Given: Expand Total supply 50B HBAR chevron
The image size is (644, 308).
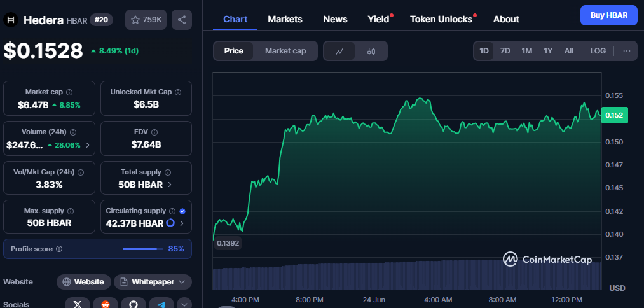Looking at the screenshot, I should (x=170, y=185).
